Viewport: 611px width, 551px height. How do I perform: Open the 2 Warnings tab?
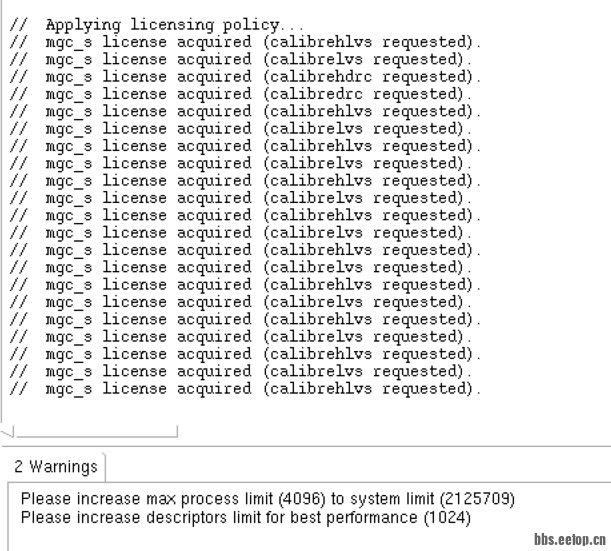[56, 466]
